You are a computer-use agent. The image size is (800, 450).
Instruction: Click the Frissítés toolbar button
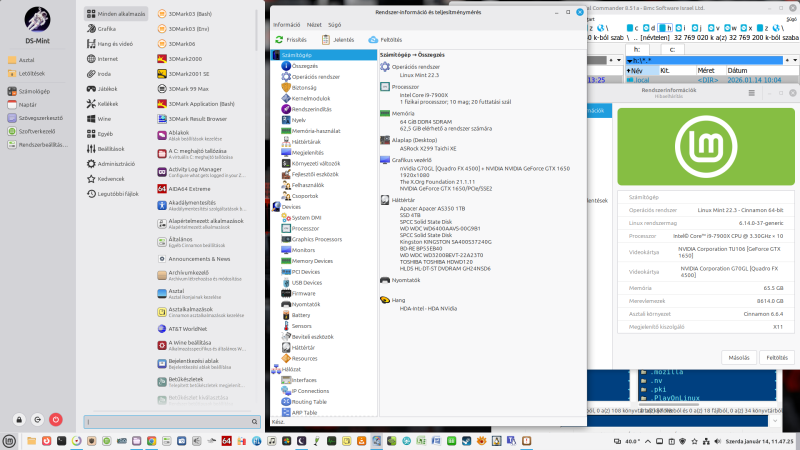coord(291,40)
